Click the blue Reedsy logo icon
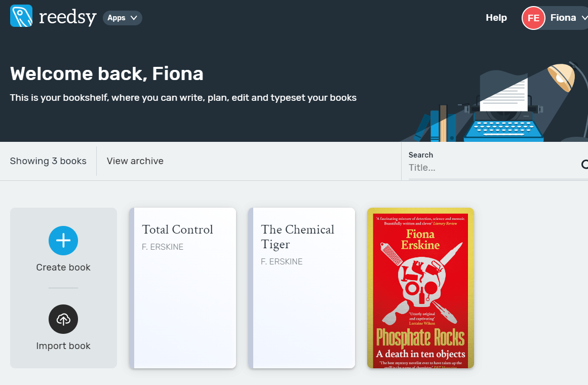 [x=21, y=16]
